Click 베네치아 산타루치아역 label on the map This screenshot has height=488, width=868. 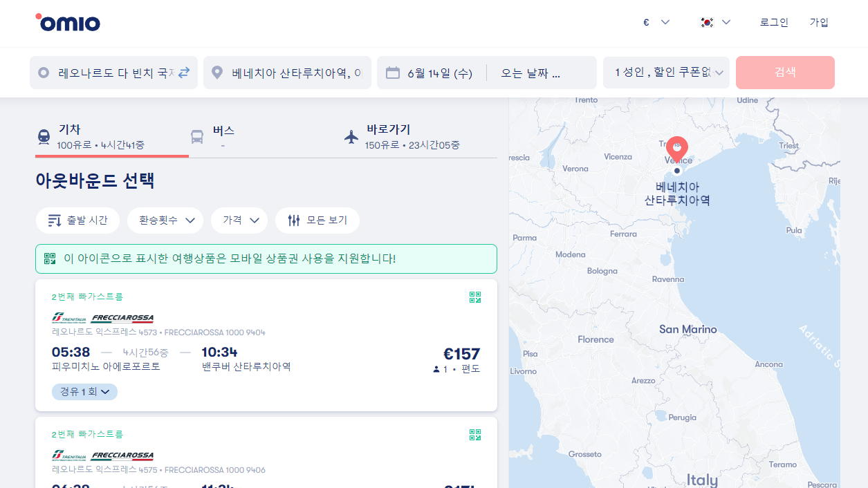pos(677,194)
